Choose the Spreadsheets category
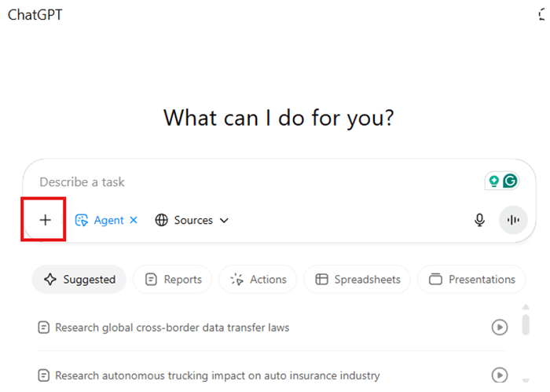The height and width of the screenshot is (392, 550). tap(357, 280)
